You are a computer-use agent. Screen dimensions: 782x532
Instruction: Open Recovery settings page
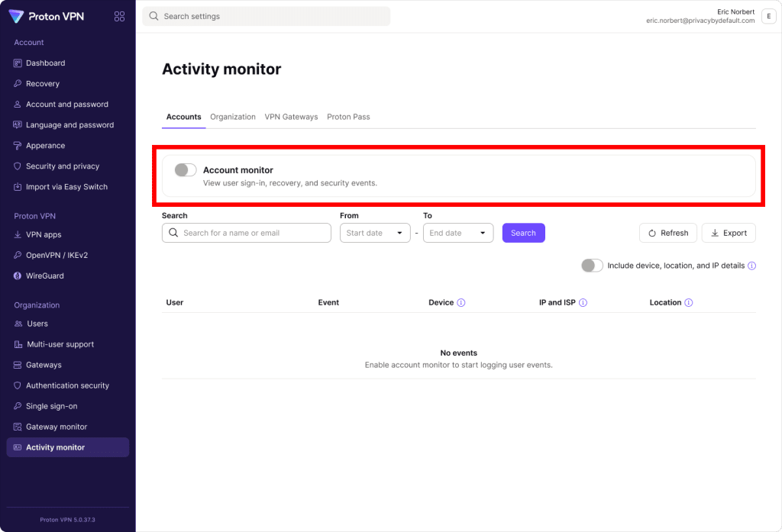coord(68,83)
